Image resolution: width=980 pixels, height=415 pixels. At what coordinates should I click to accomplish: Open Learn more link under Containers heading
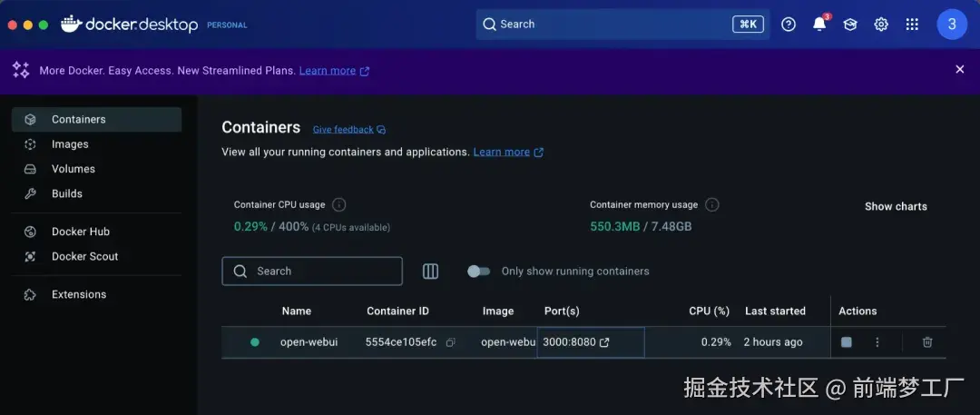point(508,152)
